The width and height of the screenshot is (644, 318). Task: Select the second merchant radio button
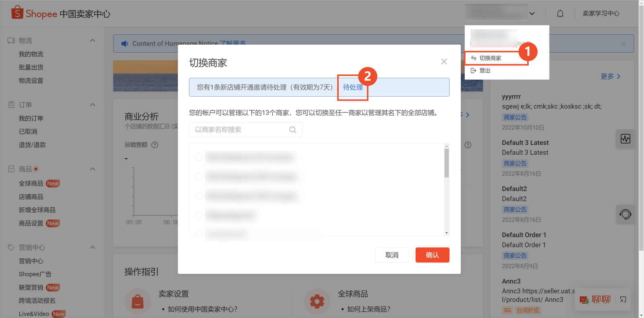199,176
